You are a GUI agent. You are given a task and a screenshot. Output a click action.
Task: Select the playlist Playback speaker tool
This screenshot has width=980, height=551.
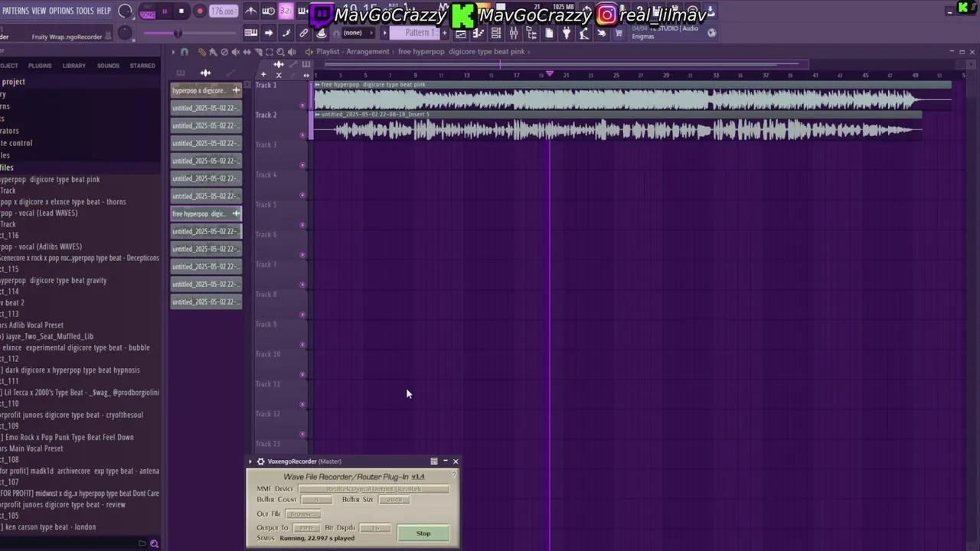pyautogui.click(x=292, y=52)
